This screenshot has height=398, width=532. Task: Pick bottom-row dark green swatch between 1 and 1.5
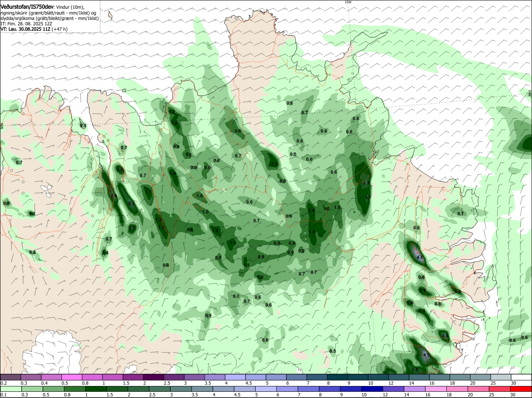click(x=96, y=389)
